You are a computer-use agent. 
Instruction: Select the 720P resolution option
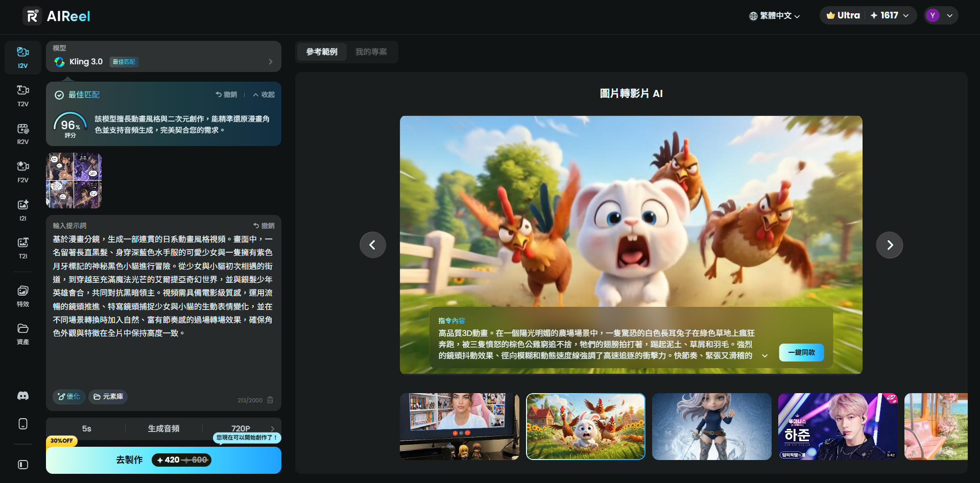pos(241,428)
